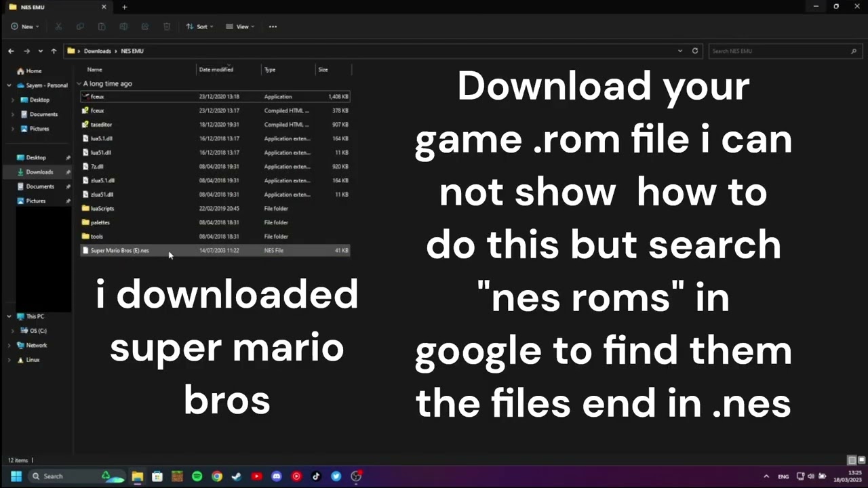The width and height of the screenshot is (868, 488).
Task: Click the Paste clipboard icon in toolbar
Action: 102,26
